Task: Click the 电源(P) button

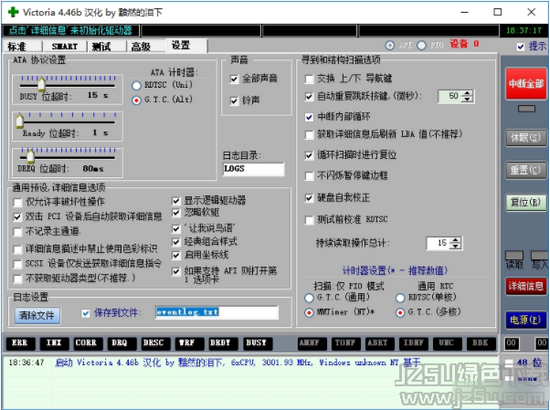Action: (x=525, y=320)
